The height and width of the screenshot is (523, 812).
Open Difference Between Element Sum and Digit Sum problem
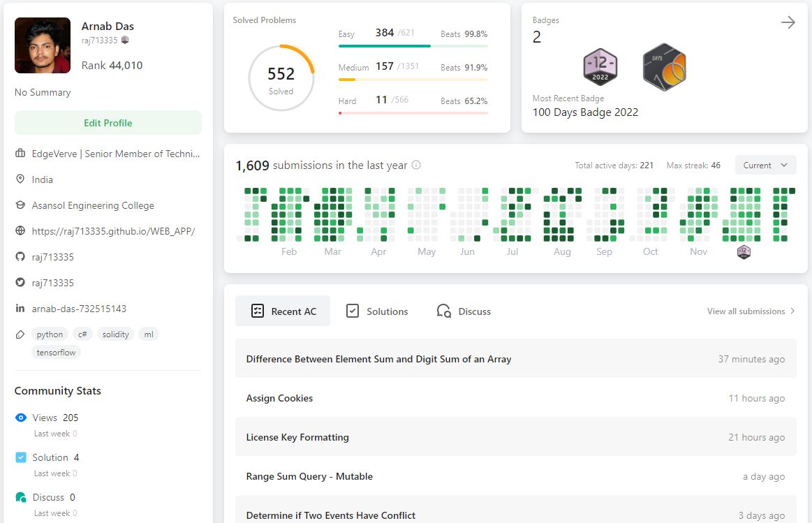[x=516, y=358]
